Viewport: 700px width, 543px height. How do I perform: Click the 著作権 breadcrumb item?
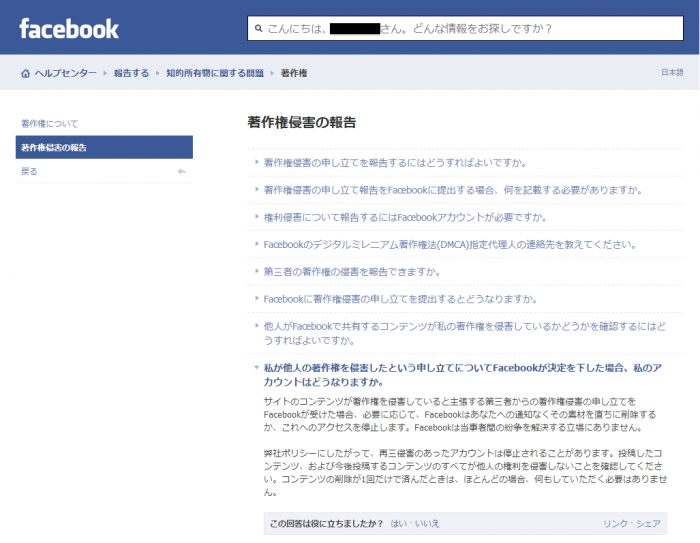294,73
